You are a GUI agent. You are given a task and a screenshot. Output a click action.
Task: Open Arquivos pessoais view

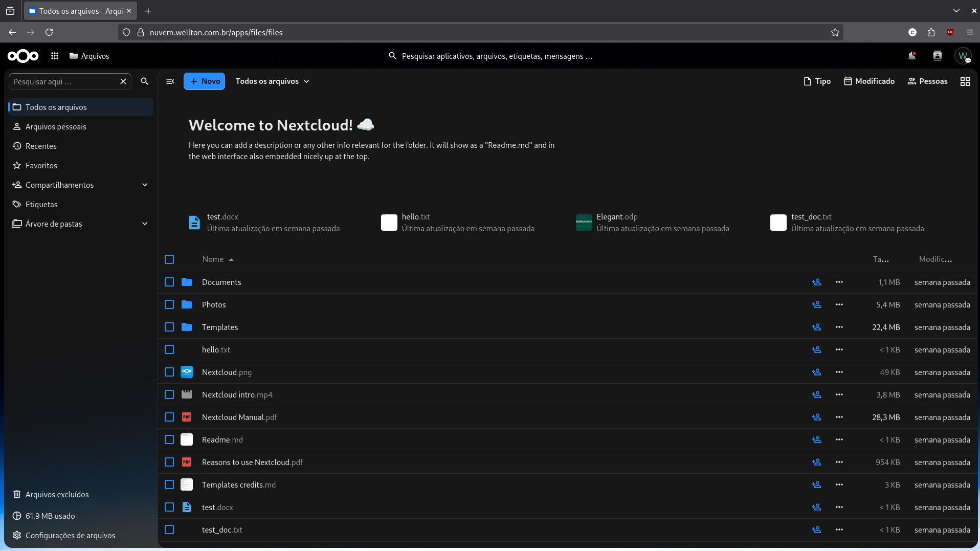tap(81, 126)
